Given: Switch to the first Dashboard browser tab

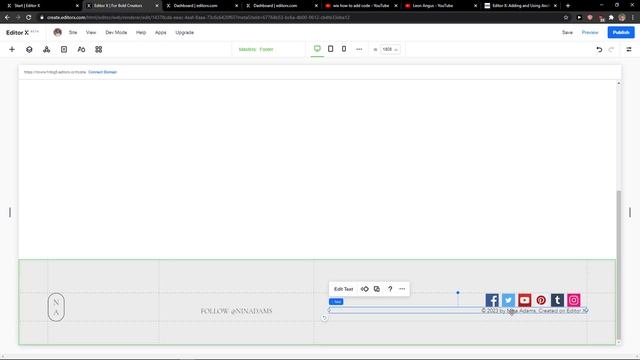Looking at the screenshot, I should pos(201,6).
